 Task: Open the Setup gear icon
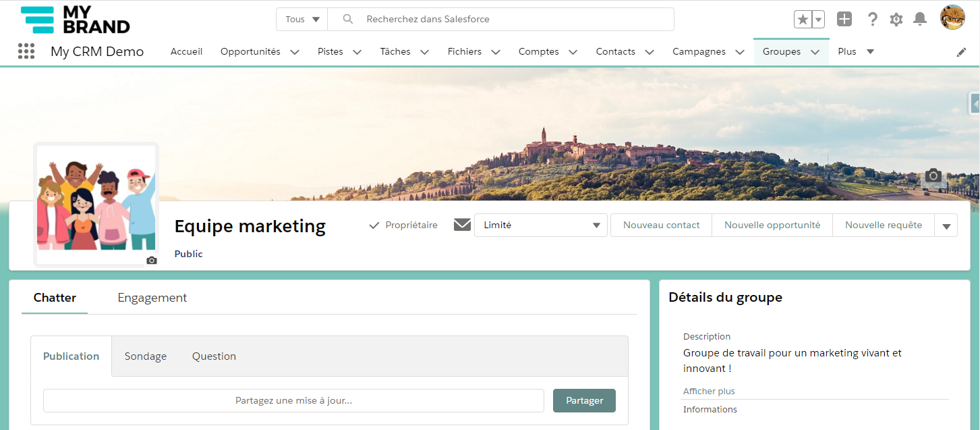(896, 20)
